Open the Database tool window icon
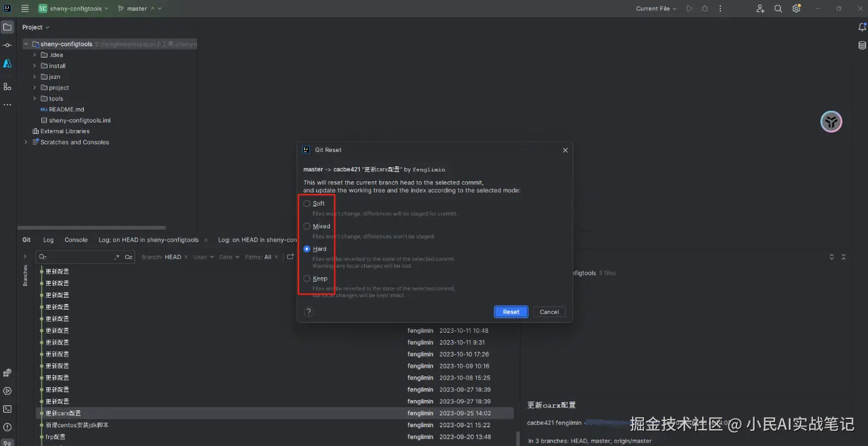868x446 pixels. tap(862, 46)
